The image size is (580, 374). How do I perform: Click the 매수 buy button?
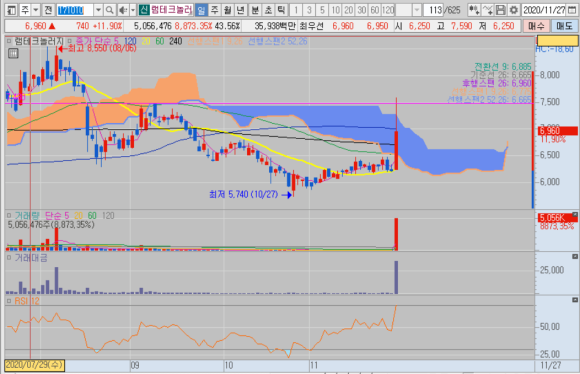[536, 26]
